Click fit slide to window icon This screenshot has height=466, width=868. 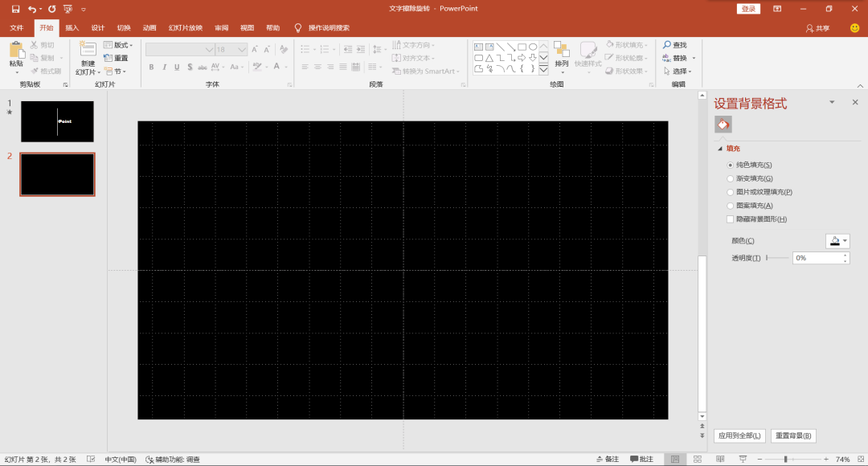click(x=861, y=460)
